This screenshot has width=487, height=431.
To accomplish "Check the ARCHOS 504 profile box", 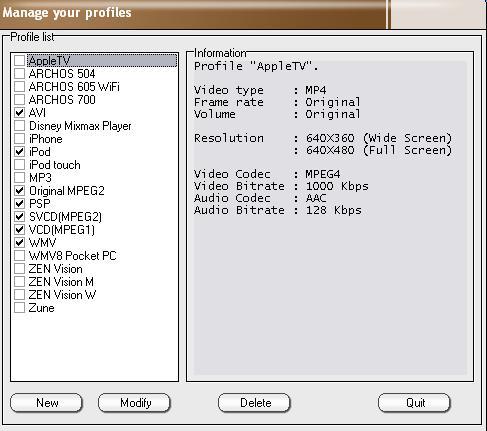I will [x=19, y=74].
